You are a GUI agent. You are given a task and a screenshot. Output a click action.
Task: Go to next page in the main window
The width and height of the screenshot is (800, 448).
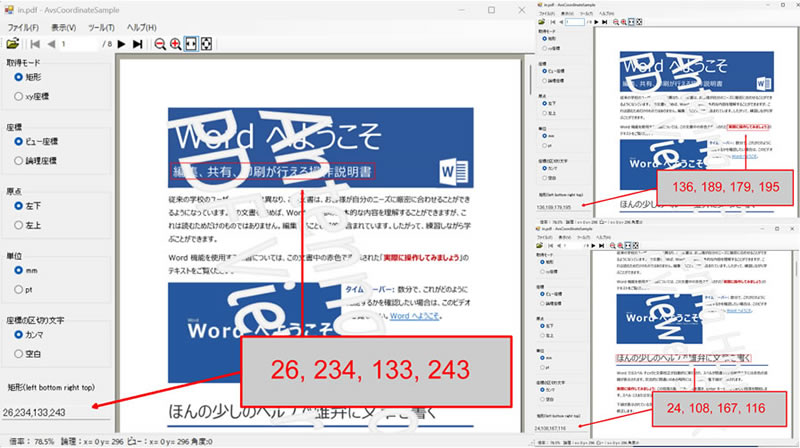[121, 44]
